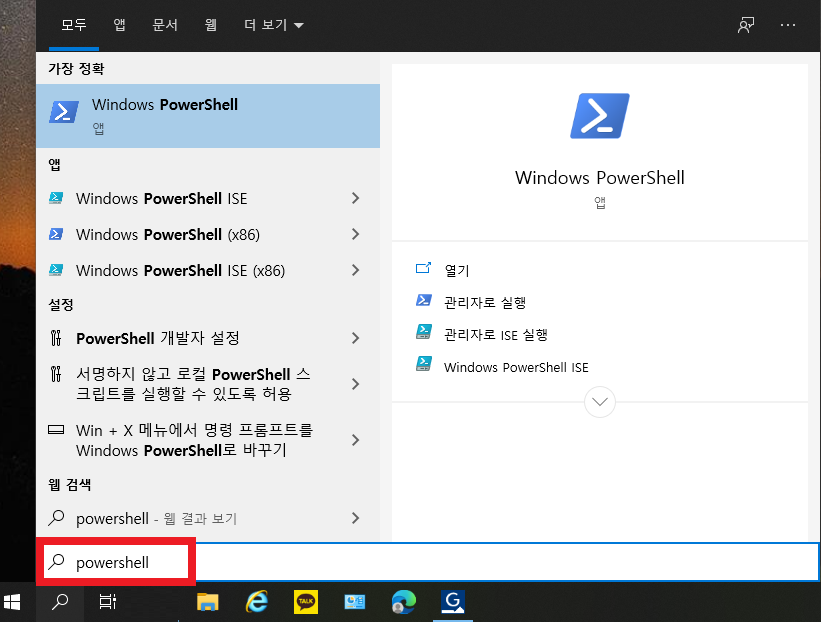The width and height of the screenshot is (821, 622).
Task: Expand arrow for Win + X 메뉴 setting
Action: click(x=356, y=440)
